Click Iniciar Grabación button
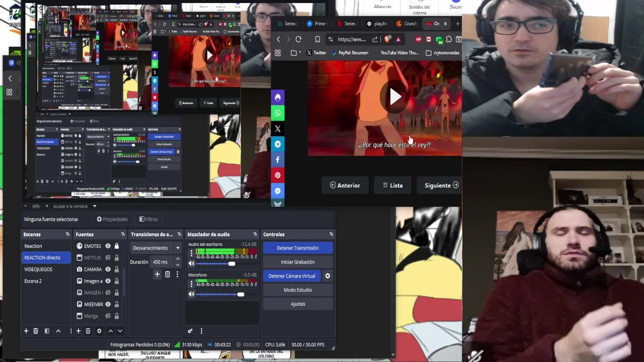Image resolution: width=644 pixels, height=362 pixels. pos(297,262)
